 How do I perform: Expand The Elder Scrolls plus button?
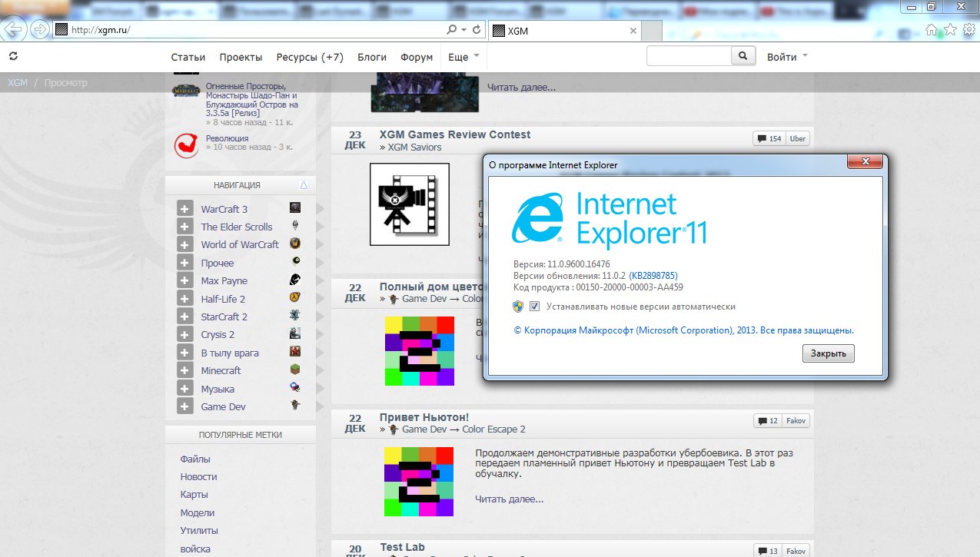tap(184, 227)
